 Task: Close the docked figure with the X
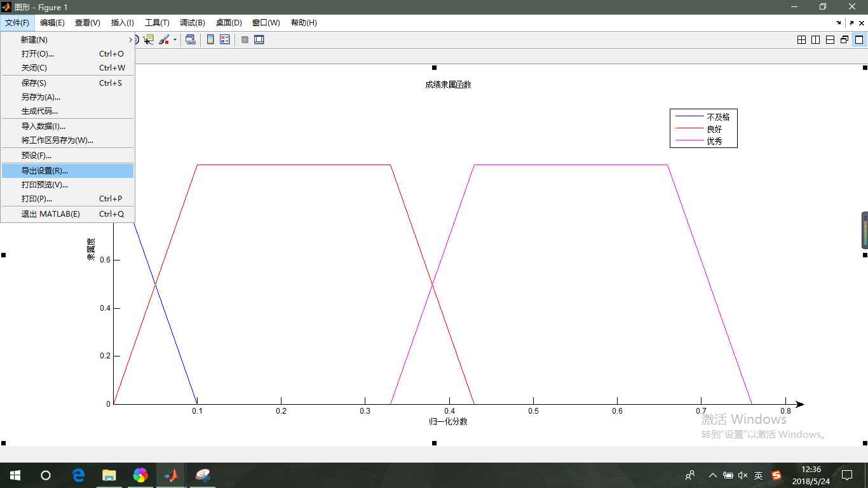click(862, 23)
